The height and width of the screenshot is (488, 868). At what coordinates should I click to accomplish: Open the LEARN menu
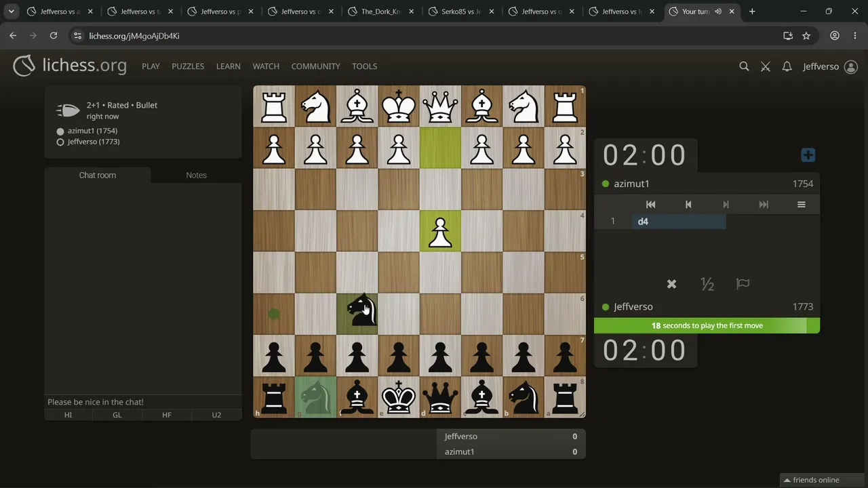(229, 66)
